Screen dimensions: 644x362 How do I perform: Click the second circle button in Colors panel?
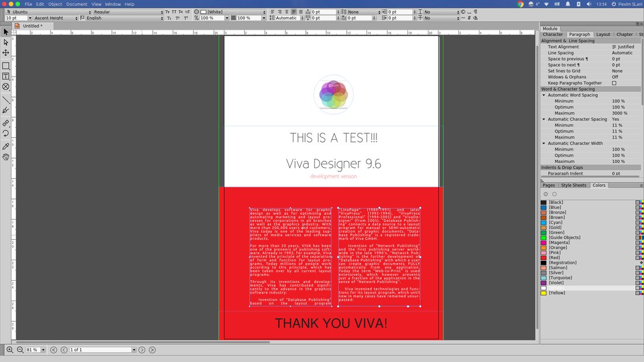[554, 194]
